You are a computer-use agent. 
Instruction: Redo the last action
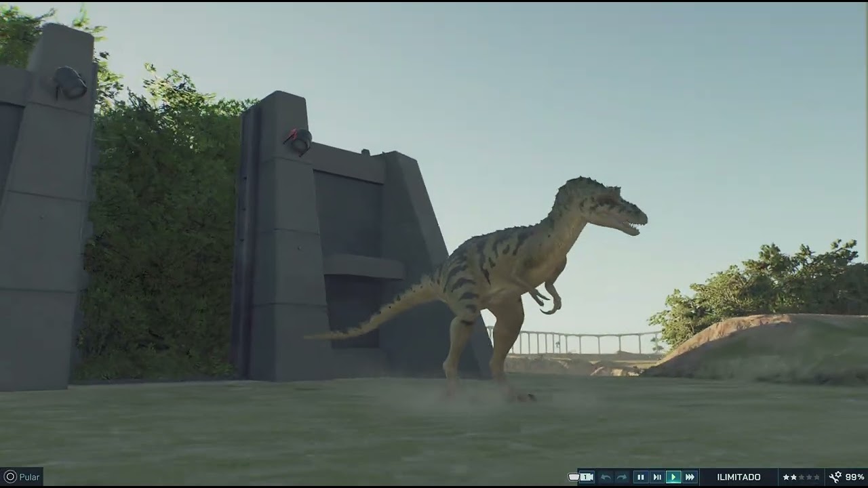click(622, 477)
